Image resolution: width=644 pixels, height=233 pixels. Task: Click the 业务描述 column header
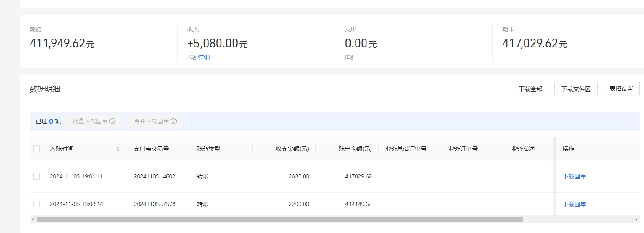click(523, 149)
